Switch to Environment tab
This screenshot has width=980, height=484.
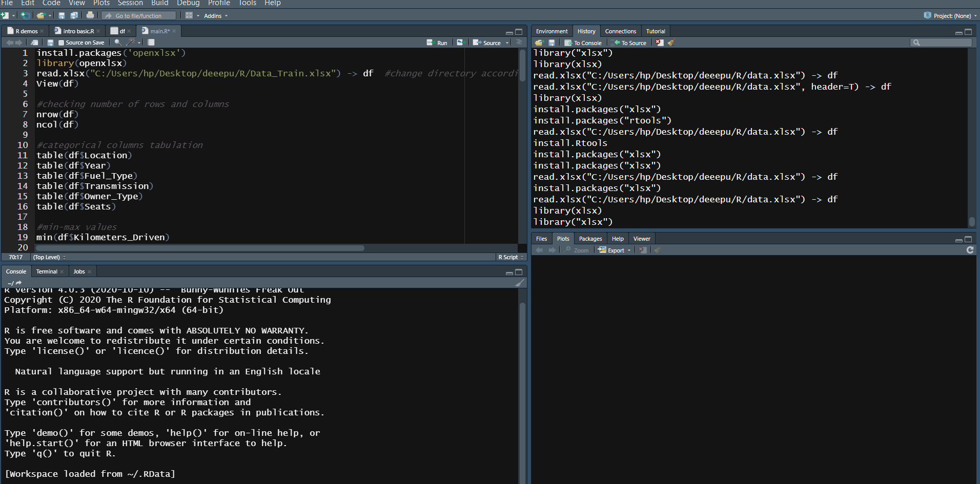pos(552,31)
